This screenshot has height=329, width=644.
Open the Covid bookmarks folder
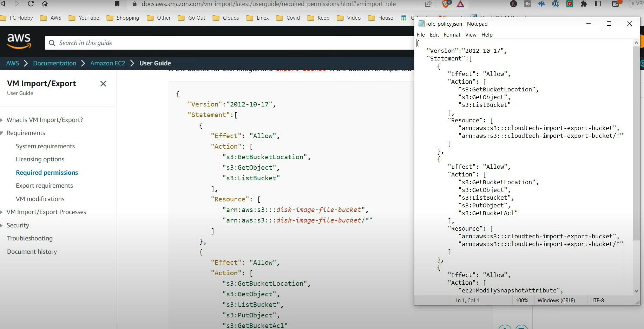288,18
